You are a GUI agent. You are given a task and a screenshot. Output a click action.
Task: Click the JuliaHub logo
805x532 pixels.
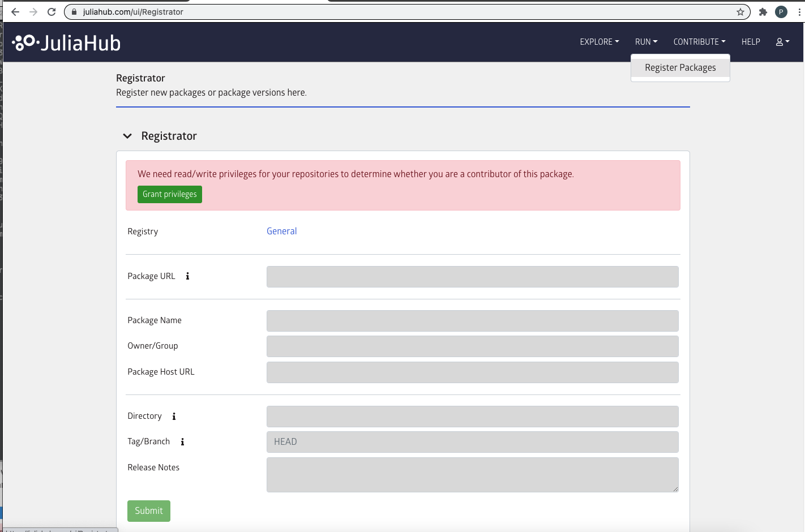[66, 43]
